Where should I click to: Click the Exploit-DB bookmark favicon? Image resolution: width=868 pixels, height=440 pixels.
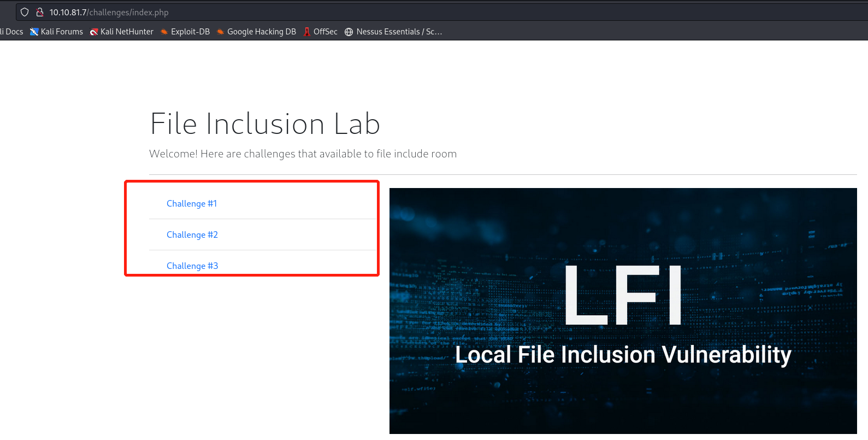[164, 32]
